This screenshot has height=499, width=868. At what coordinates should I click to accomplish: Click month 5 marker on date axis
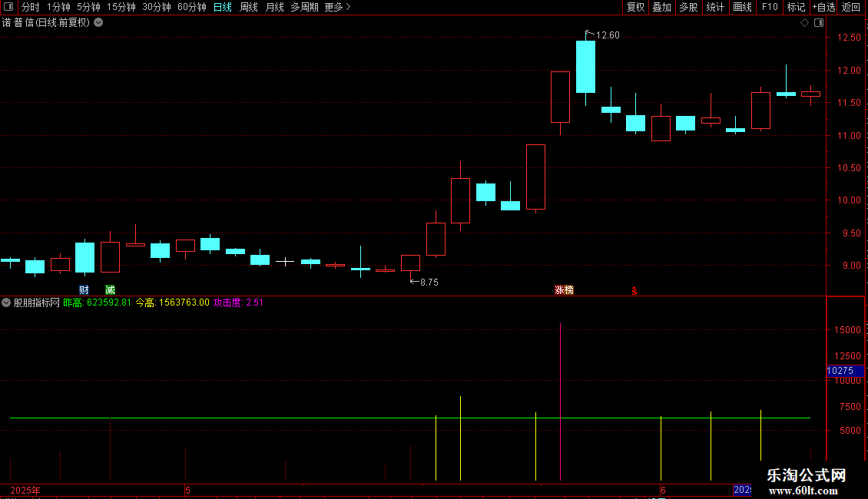click(188, 490)
